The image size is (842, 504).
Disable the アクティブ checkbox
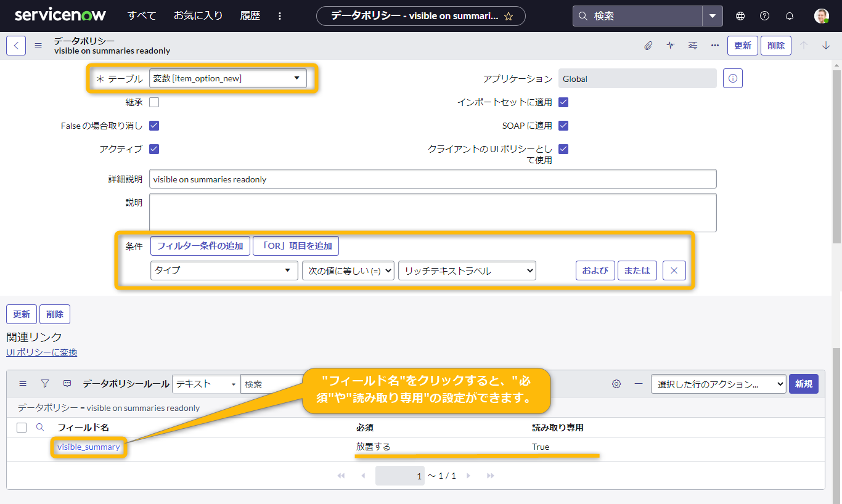point(153,148)
